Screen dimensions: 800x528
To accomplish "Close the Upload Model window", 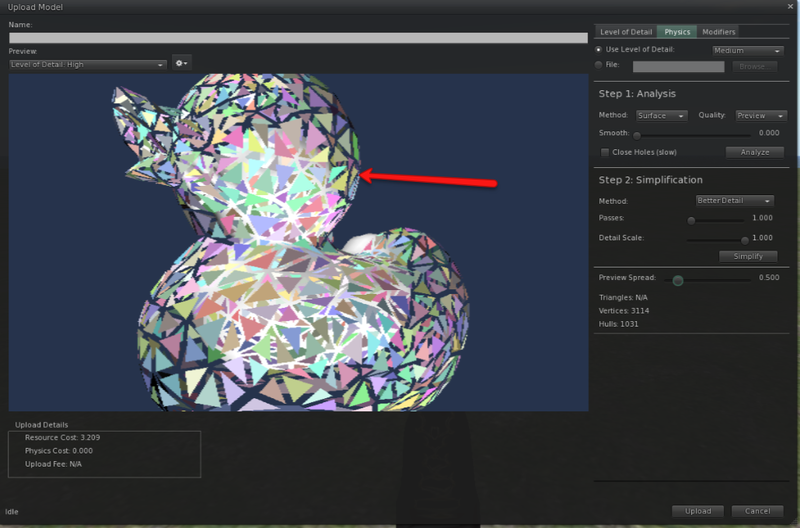I will coord(790,7).
